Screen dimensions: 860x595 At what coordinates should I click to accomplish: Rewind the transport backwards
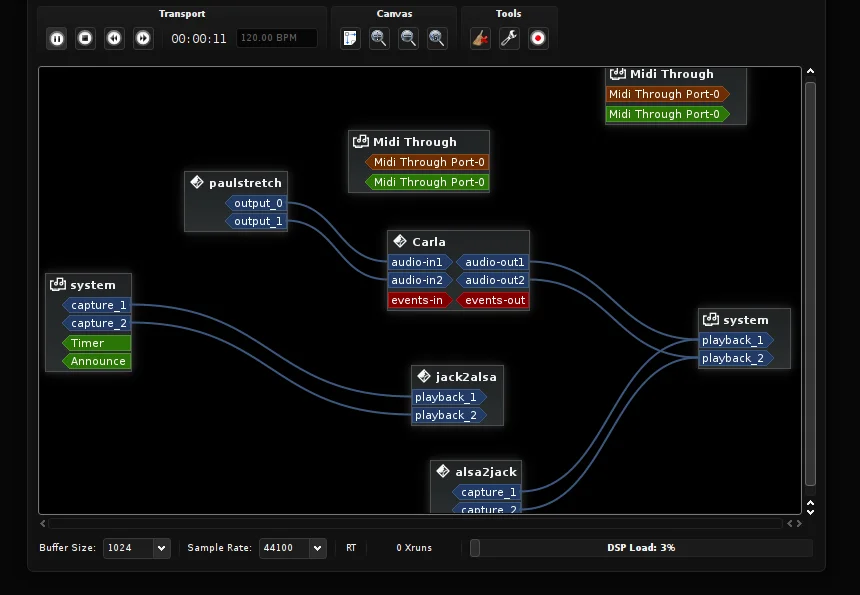click(114, 38)
